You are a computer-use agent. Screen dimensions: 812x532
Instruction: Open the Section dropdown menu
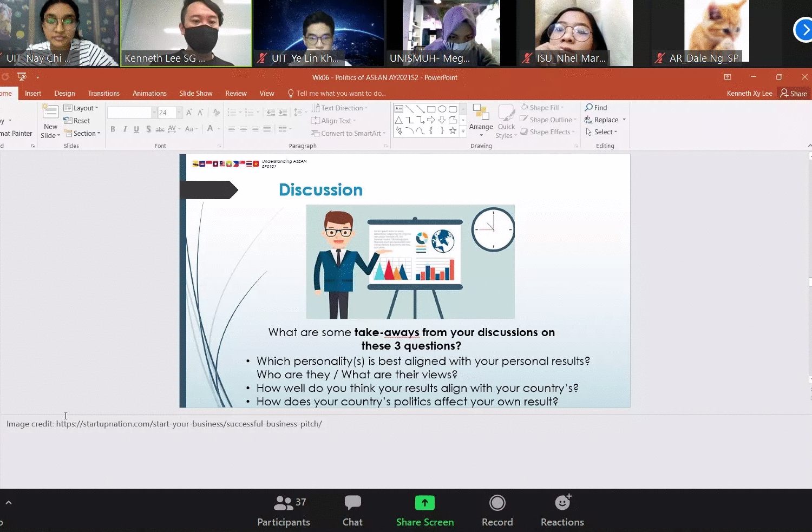82,133
